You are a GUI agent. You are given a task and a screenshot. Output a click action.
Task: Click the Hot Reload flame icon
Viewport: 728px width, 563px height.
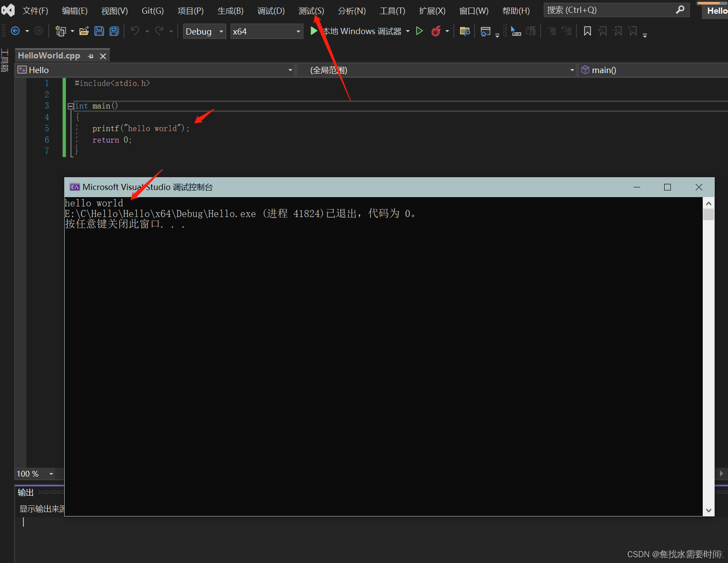click(x=436, y=31)
